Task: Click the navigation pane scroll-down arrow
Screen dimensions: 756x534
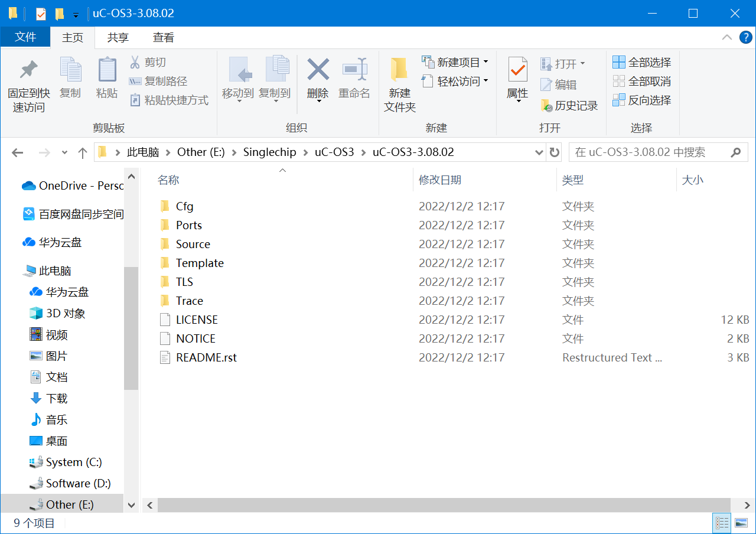Action: (131, 506)
